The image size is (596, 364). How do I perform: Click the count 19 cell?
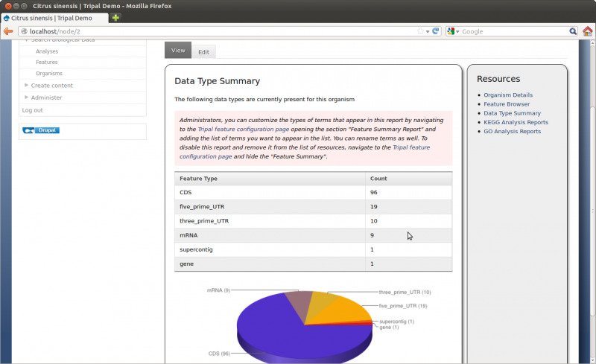pyautogui.click(x=408, y=207)
